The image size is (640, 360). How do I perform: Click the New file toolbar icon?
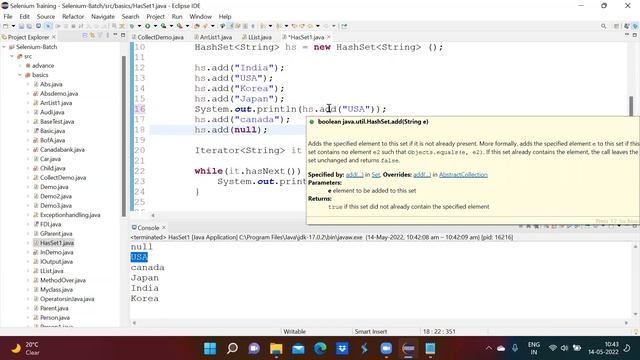[6, 26]
